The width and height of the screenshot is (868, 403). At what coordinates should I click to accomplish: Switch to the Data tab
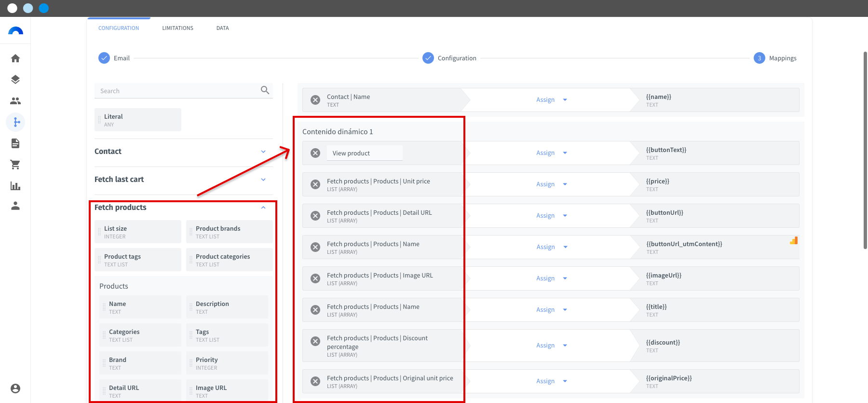[223, 28]
